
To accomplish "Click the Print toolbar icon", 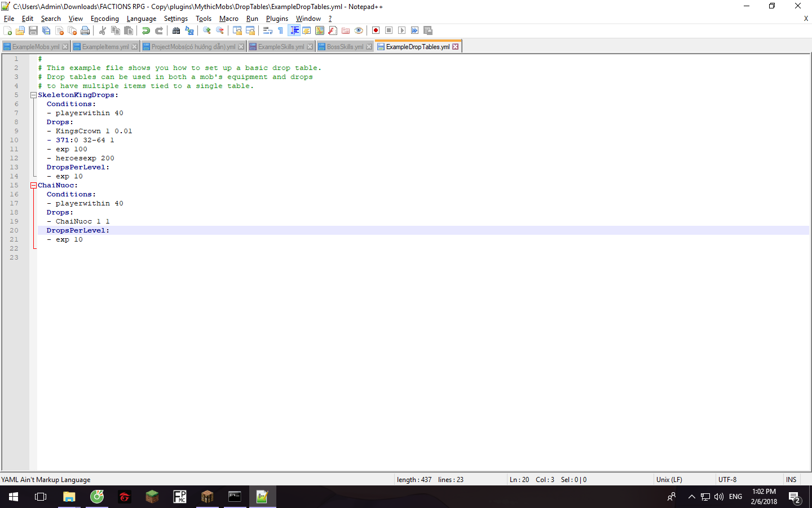I will point(85,30).
